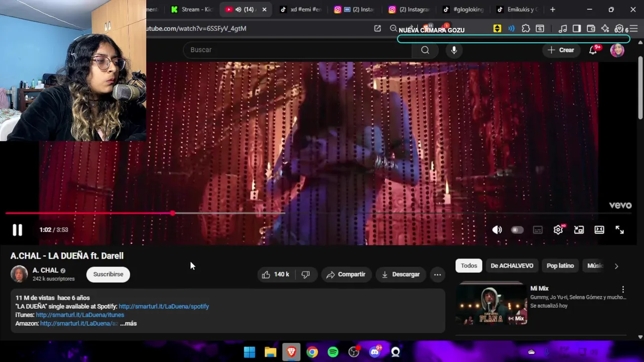Image resolution: width=644 pixels, height=362 pixels.
Task: Open the Brave wallet icon
Action: tap(591, 29)
